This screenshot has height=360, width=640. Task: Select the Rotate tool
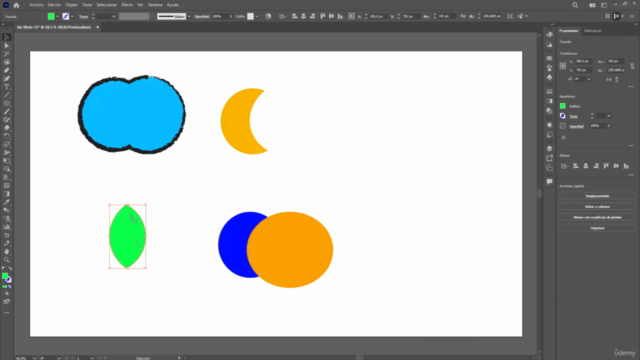coord(7,136)
